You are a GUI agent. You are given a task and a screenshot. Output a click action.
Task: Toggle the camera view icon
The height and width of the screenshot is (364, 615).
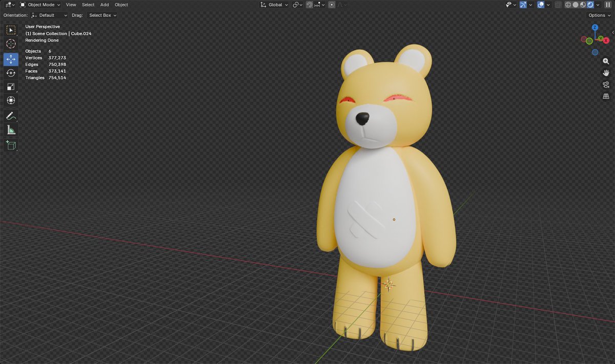point(606,85)
